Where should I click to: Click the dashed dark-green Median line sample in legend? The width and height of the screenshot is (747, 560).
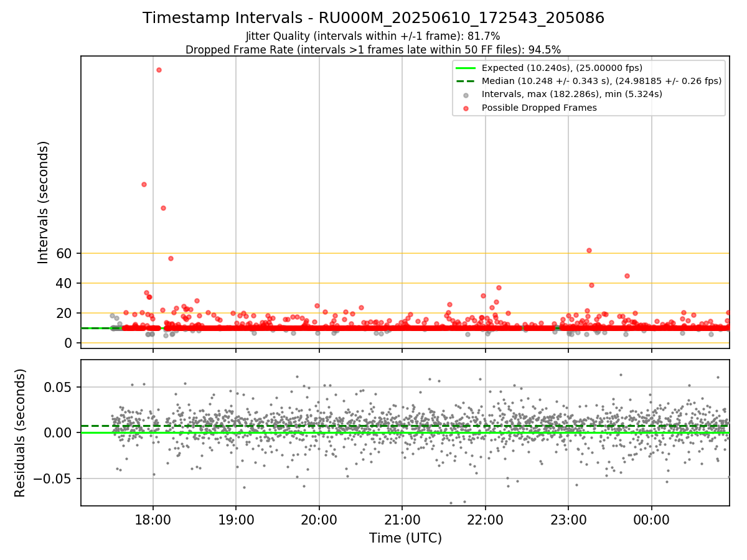[466, 81]
